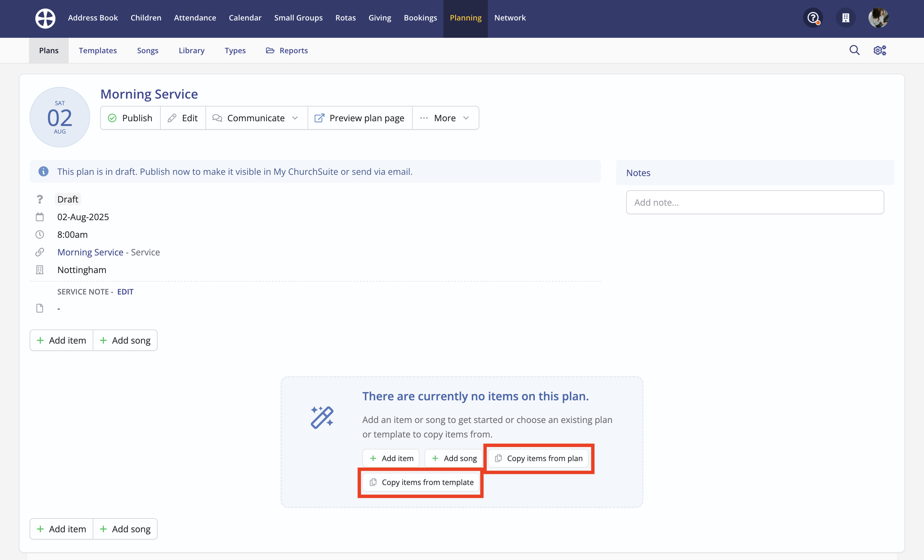Click the Nottingham site text
924x560 pixels.
pos(82,270)
